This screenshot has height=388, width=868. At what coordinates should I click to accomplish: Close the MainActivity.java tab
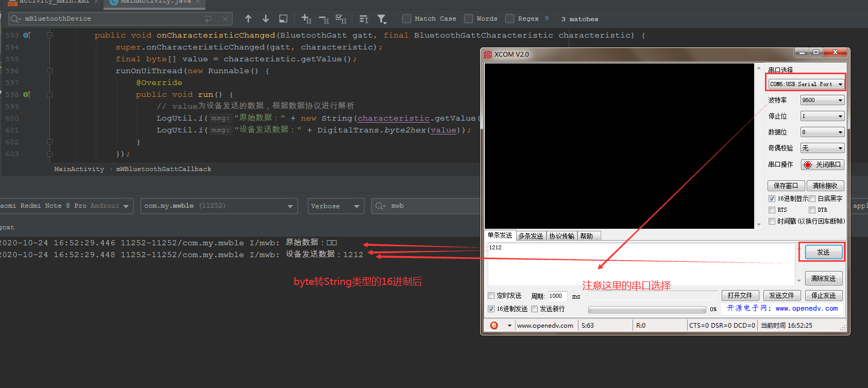tap(198, 2)
